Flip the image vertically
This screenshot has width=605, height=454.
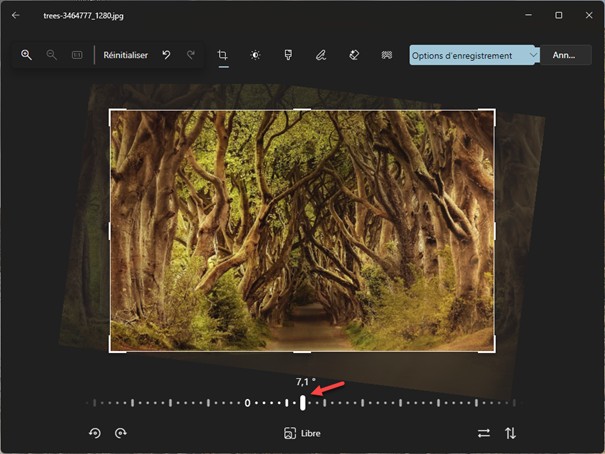pyautogui.click(x=510, y=433)
